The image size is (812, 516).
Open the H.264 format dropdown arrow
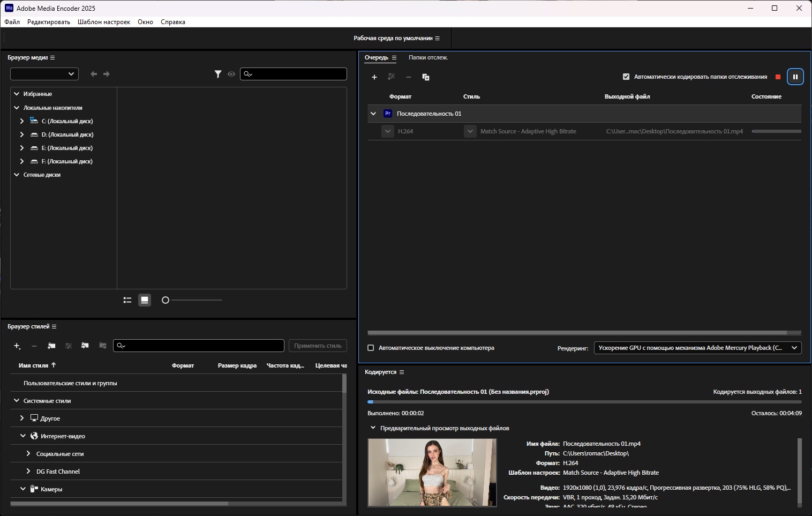click(x=388, y=131)
